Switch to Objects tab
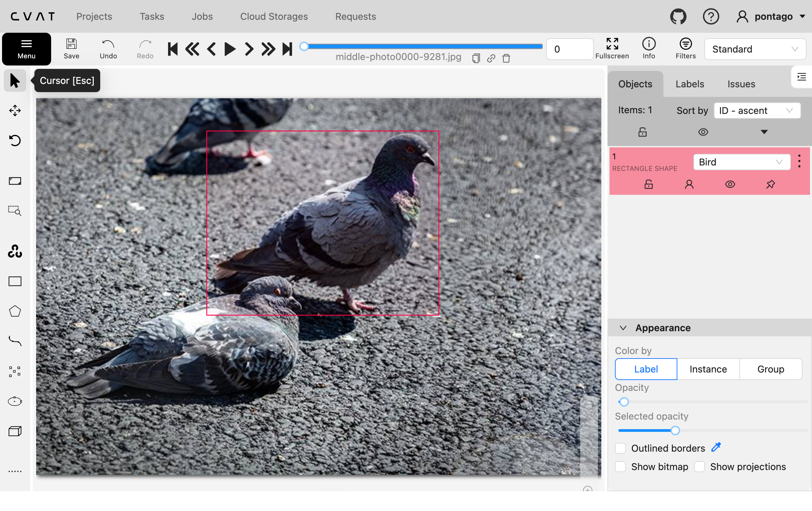 click(x=635, y=84)
